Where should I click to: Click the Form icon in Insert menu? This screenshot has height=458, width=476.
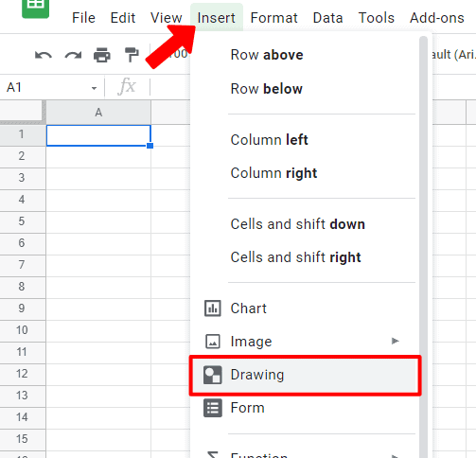213,408
